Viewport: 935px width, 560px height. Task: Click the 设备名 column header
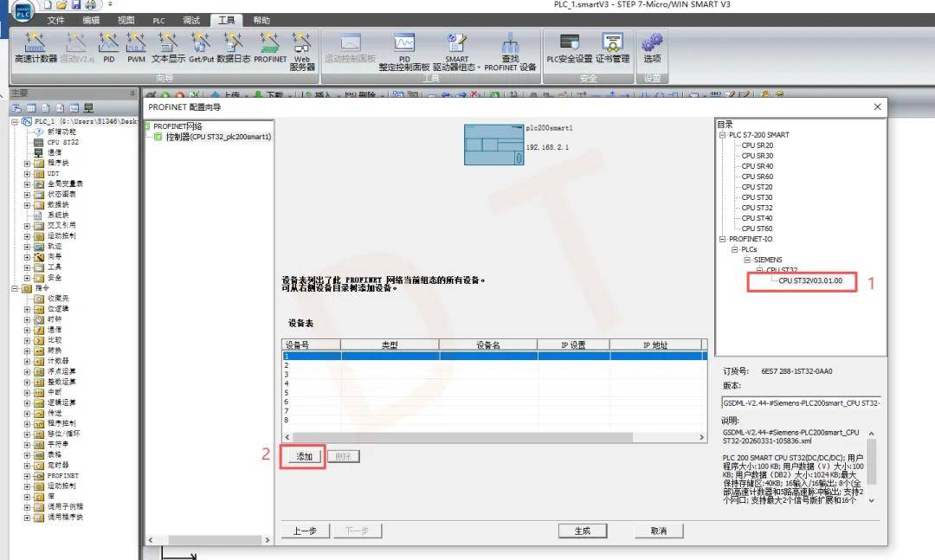tap(487, 344)
